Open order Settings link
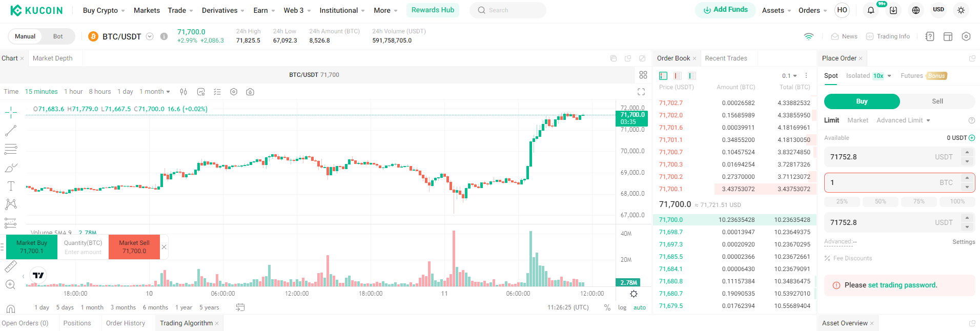This screenshot has width=980, height=331. [x=964, y=242]
